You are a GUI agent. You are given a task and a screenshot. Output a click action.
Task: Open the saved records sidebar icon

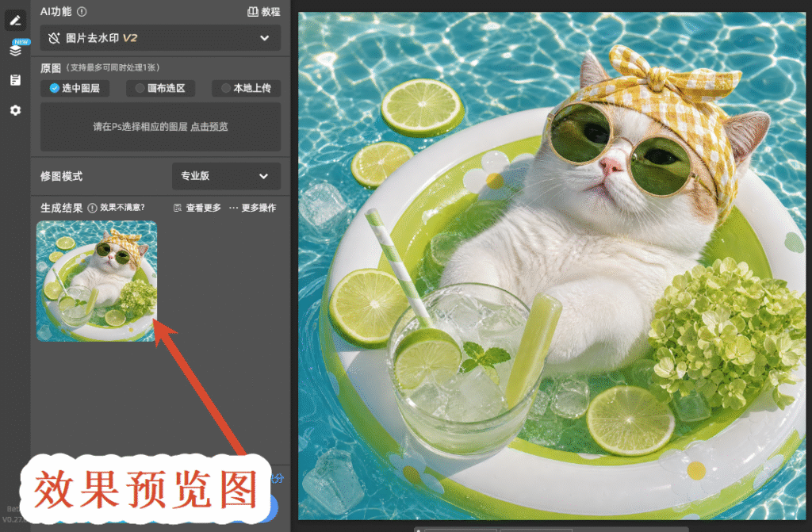[15, 80]
